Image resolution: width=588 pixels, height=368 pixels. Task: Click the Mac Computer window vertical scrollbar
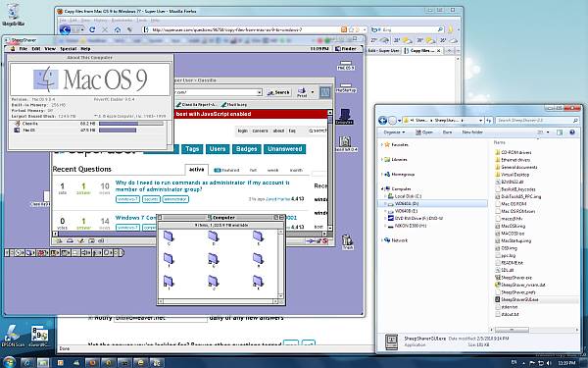point(280,263)
